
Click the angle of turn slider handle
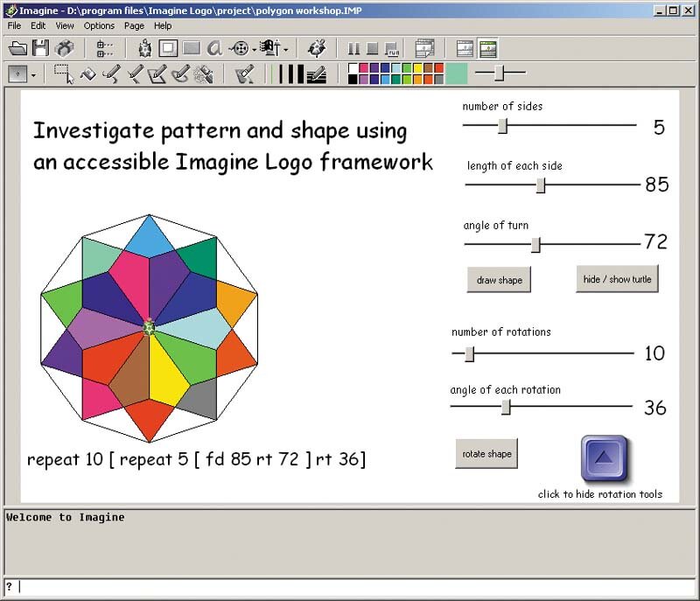[x=535, y=245]
